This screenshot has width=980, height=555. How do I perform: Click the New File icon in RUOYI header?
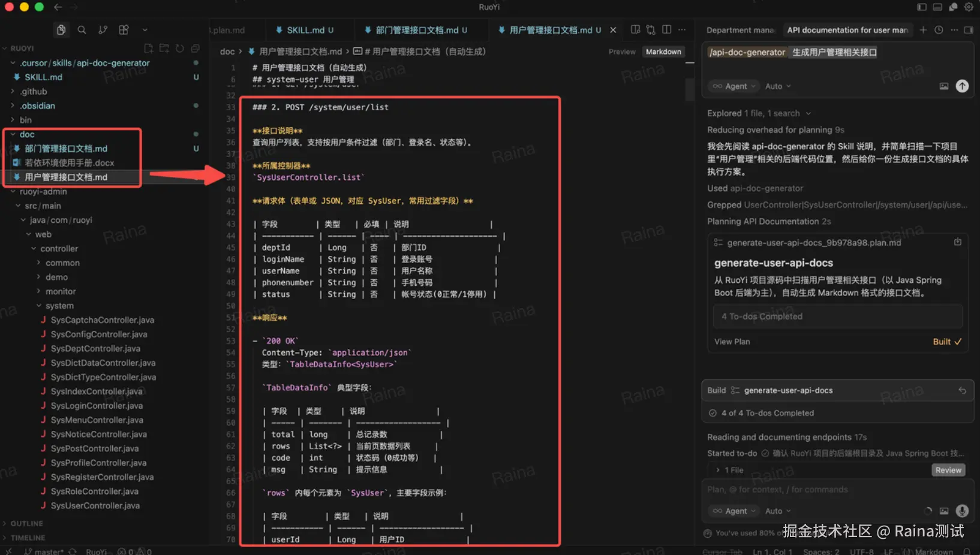[149, 49]
